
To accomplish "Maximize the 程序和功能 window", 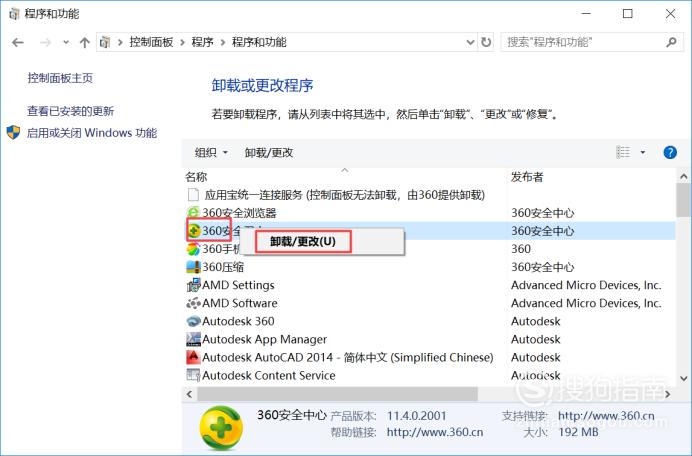I will click(x=628, y=14).
